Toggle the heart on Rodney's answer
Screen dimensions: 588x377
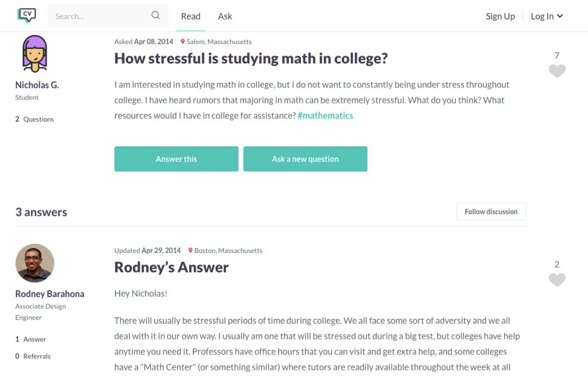click(556, 280)
